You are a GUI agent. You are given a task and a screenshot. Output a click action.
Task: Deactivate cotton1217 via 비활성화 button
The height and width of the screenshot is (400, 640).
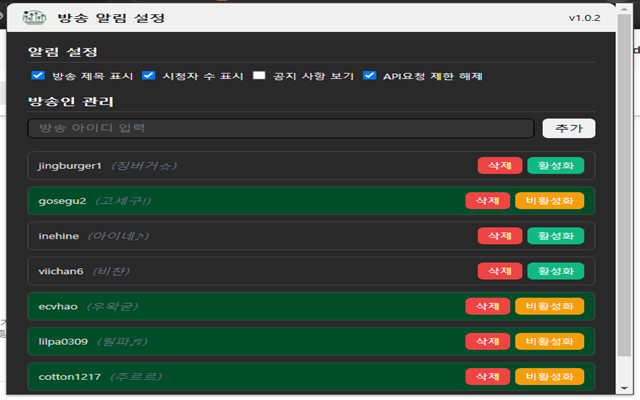549,377
